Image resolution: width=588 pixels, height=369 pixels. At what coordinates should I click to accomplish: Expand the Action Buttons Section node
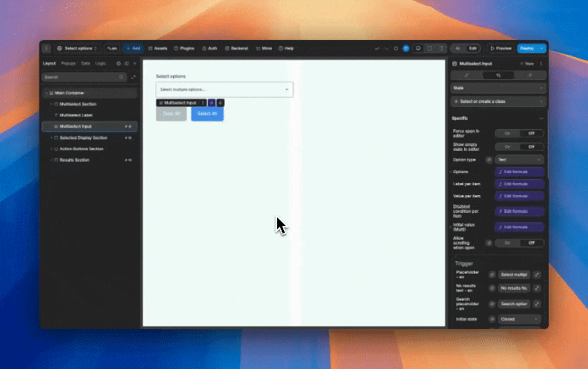52,148
